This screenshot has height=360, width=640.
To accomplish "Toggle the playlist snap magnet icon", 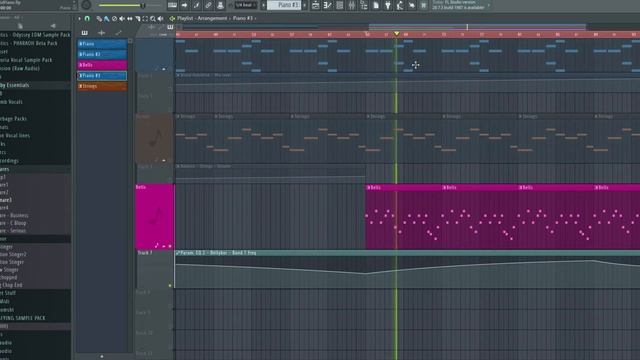I will point(87,18).
